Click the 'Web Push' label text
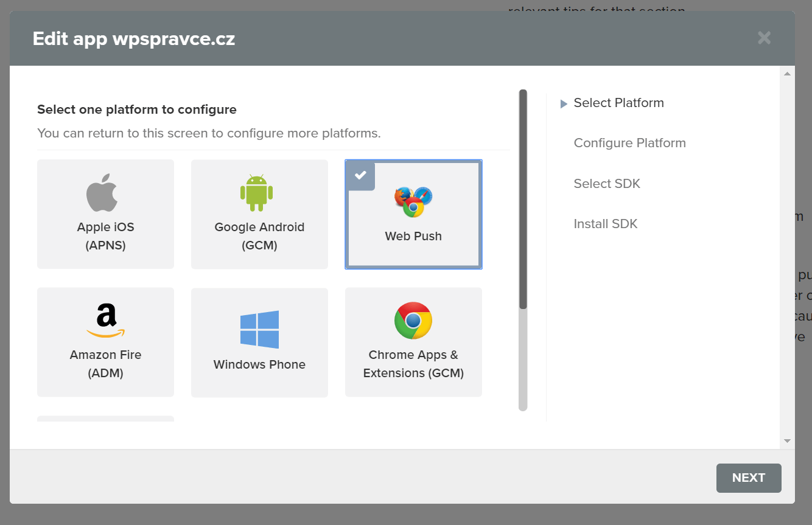 (x=413, y=236)
